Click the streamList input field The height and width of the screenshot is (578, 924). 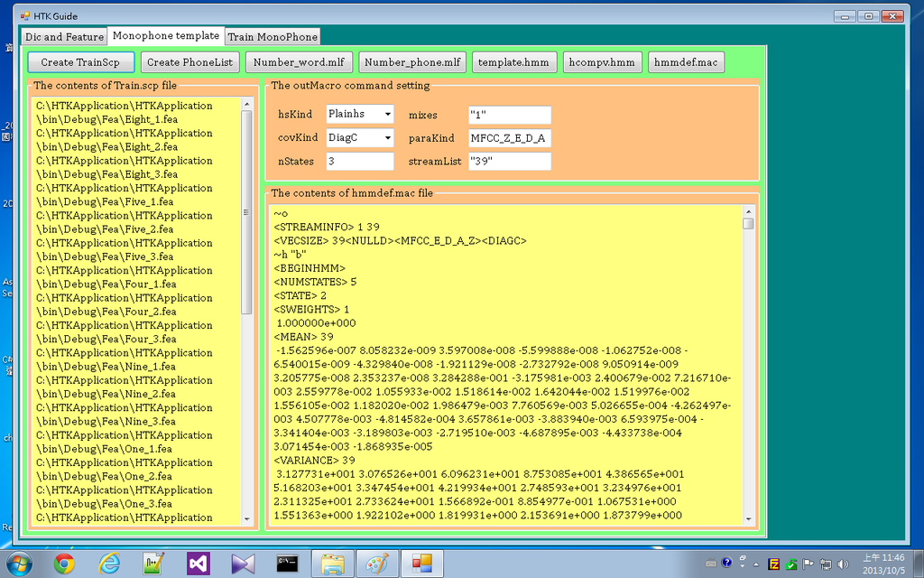(510, 161)
